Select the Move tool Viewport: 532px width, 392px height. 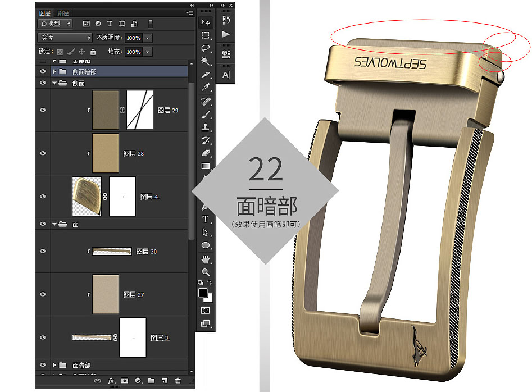tap(206, 22)
